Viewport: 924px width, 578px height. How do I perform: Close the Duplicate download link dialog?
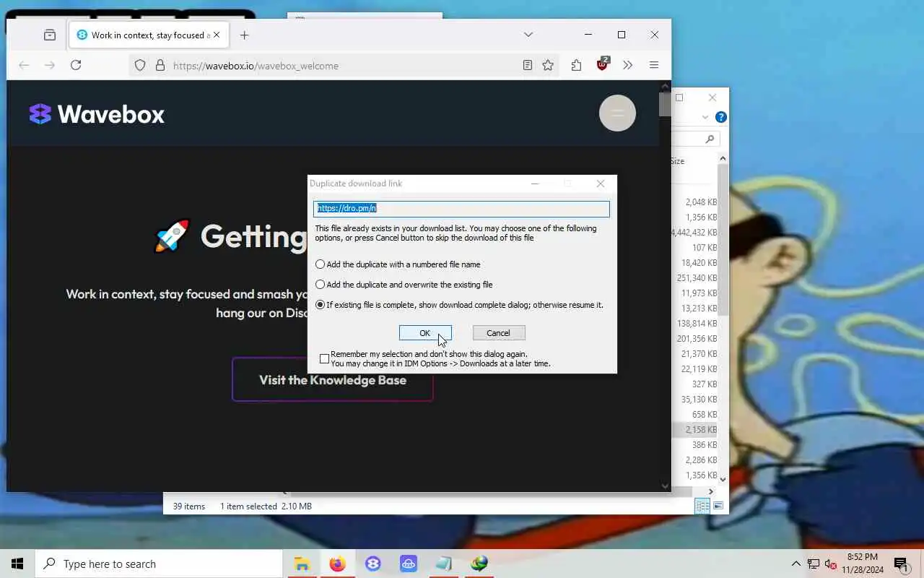coord(601,184)
